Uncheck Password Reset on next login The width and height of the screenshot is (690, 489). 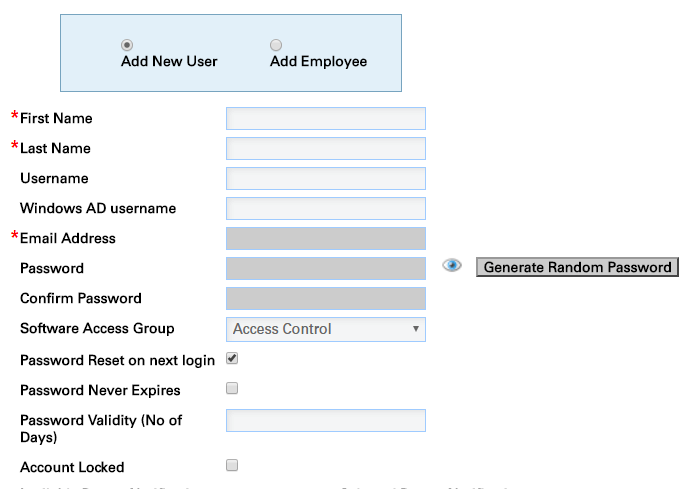pos(232,358)
